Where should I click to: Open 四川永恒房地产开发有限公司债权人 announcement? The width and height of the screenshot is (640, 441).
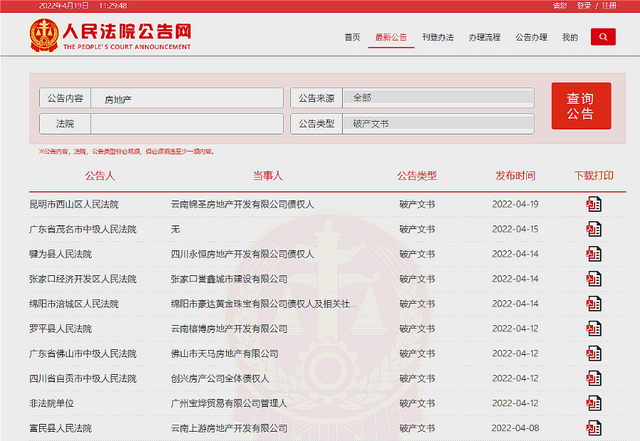[x=242, y=254]
